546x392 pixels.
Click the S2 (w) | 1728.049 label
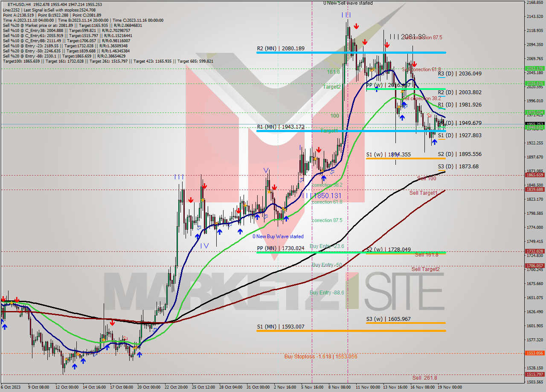[388, 250]
